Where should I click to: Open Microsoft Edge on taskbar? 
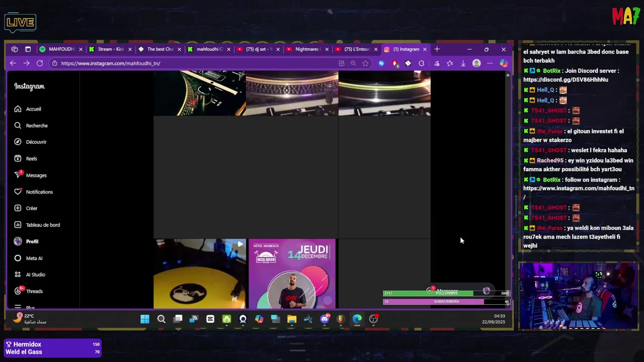(357, 319)
